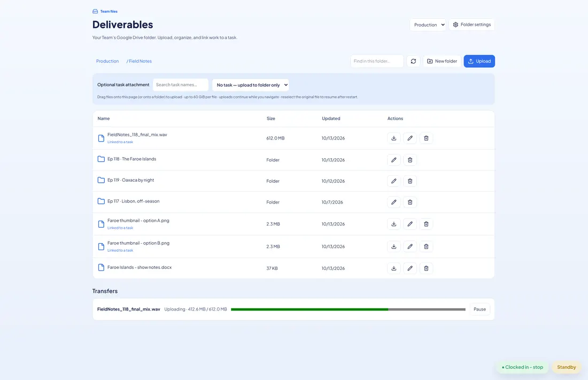Image resolution: width=588 pixels, height=380 pixels.
Task: Rename the Ep 118 Faroe Islands folder
Action: (x=394, y=160)
